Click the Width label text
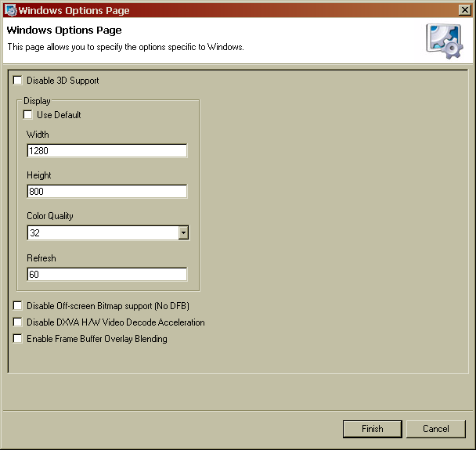This screenshot has height=450, width=476. [38, 135]
